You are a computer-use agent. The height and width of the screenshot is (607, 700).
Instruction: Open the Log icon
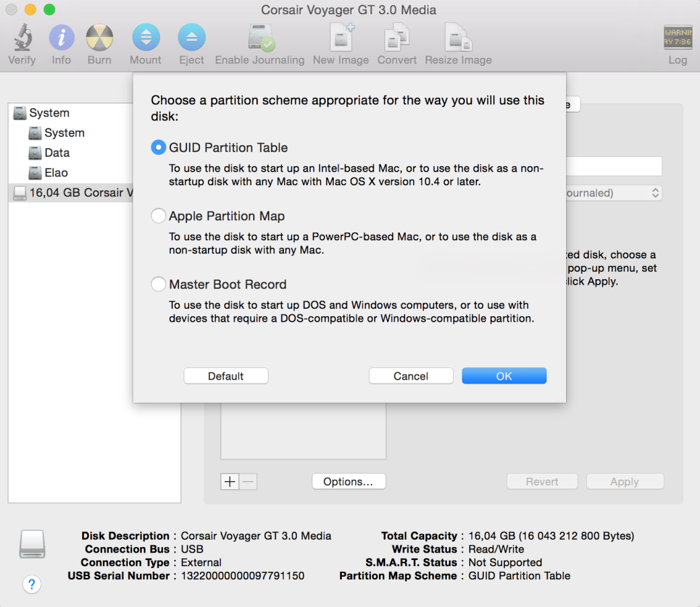[x=678, y=38]
